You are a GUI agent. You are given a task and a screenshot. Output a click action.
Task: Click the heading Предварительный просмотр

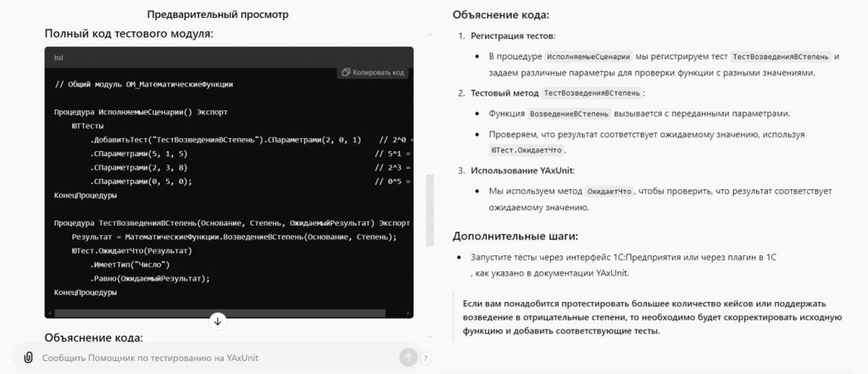(218, 15)
